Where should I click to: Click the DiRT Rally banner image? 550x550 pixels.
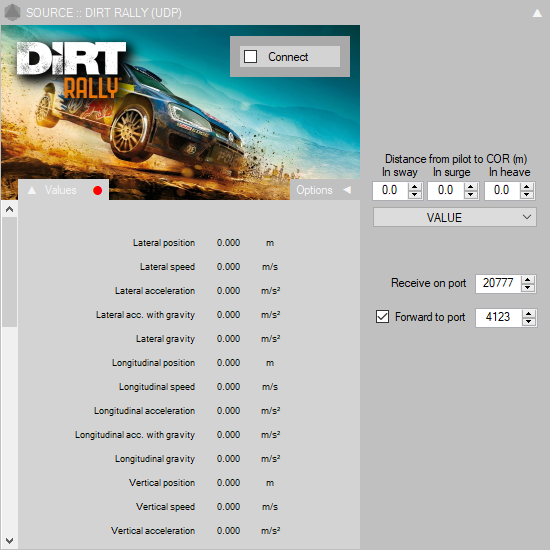coord(180,112)
